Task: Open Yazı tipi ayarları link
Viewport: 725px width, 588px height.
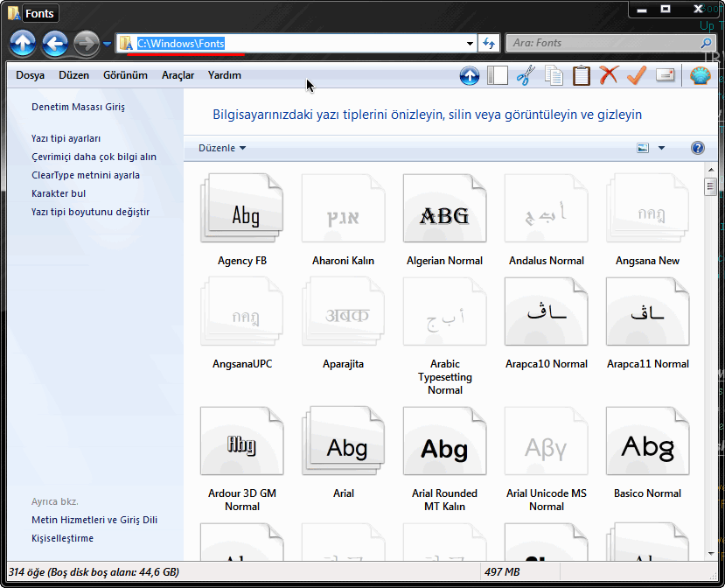Action: pos(66,138)
